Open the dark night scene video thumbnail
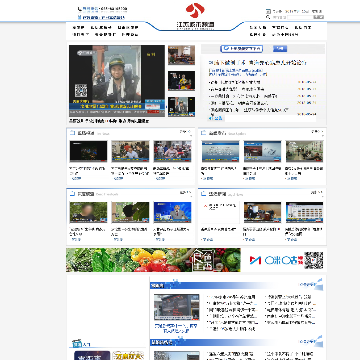This screenshot has height=360, width=360. (88, 151)
